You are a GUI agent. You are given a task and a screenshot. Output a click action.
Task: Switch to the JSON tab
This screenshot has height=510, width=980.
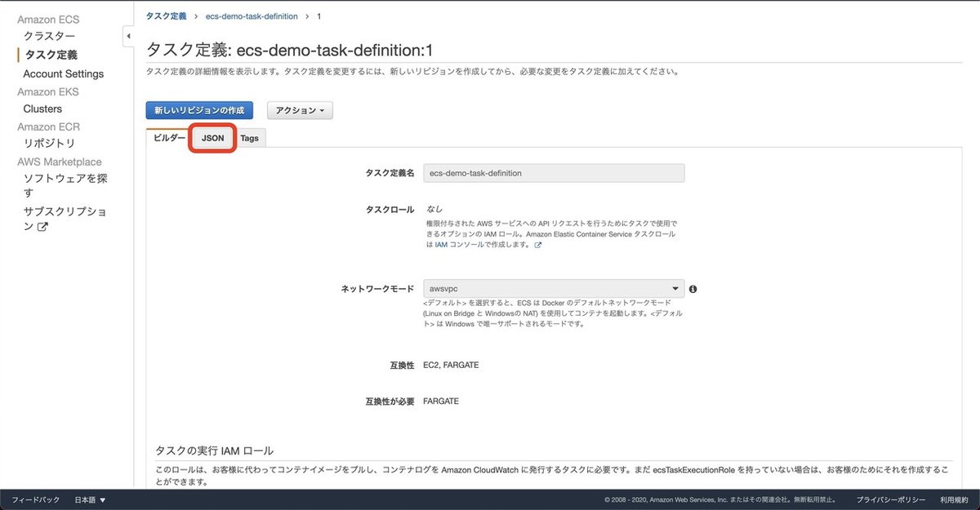pyautogui.click(x=213, y=138)
